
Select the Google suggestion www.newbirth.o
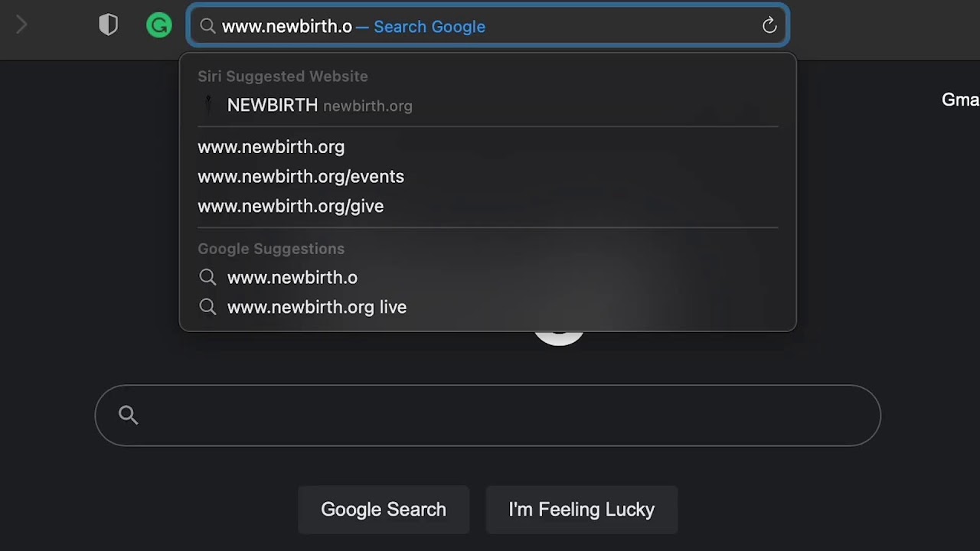(x=488, y=278)
